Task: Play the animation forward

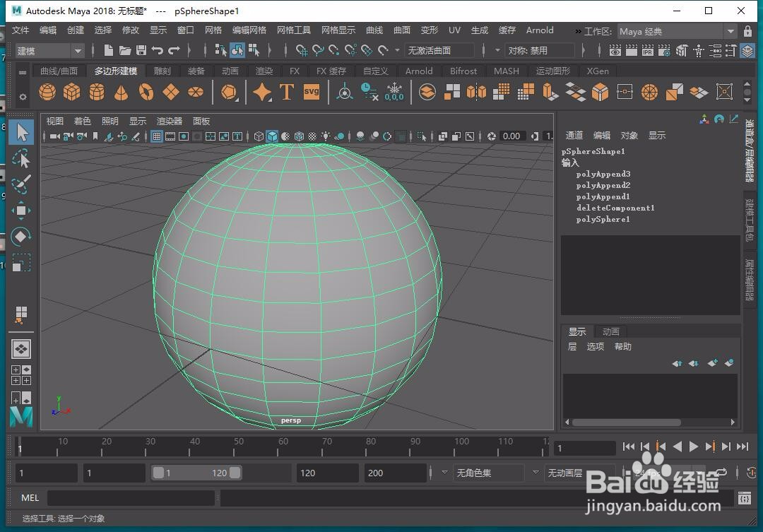Action: [x=694, y=447]
